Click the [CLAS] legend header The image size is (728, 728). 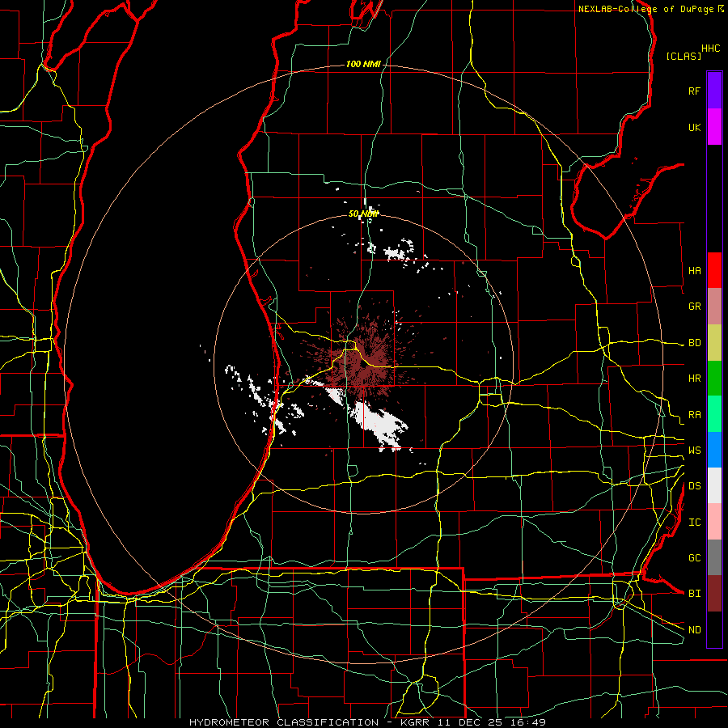[x=683, y=56]
